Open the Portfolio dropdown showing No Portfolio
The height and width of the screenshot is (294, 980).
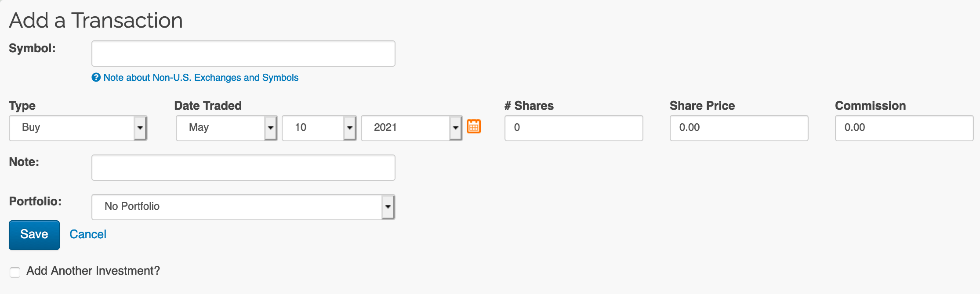236,207
